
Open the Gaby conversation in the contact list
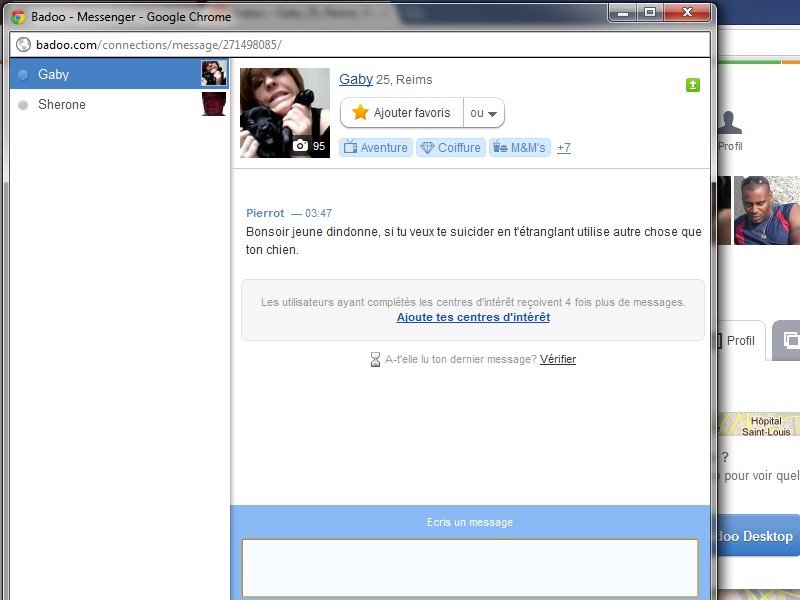(x=119, y=74)
